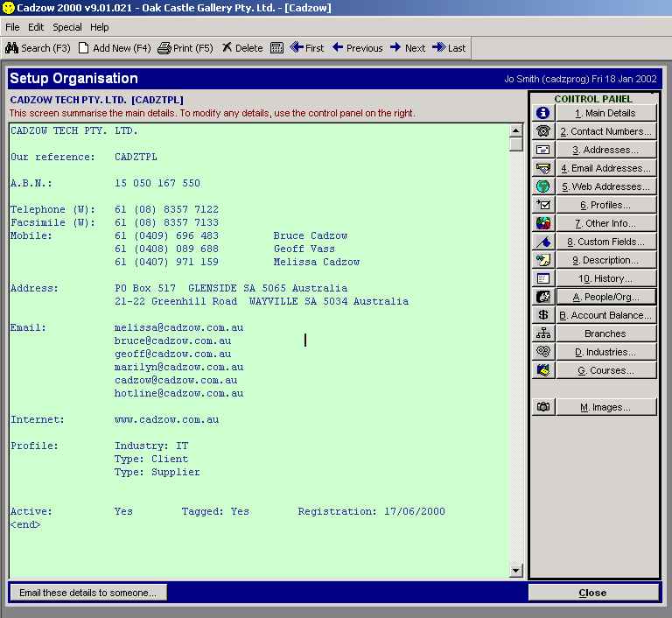Click the Addresses envelope icon
This screenshot has height=618, width=672.
[x=543, y=150]
